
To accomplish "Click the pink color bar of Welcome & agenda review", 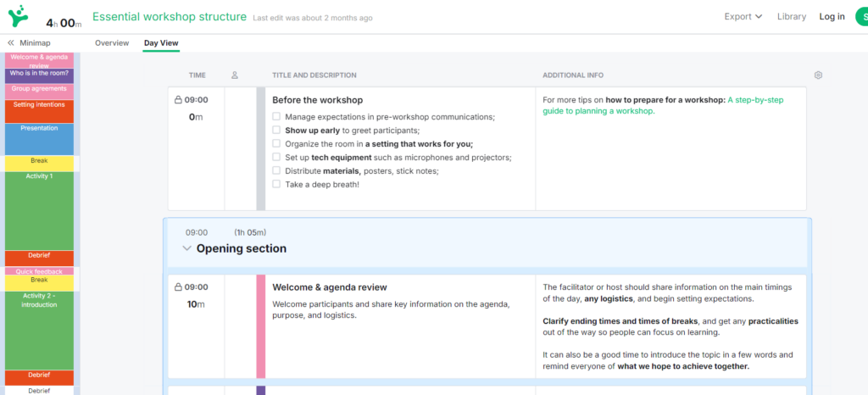I will pos(261,326).
